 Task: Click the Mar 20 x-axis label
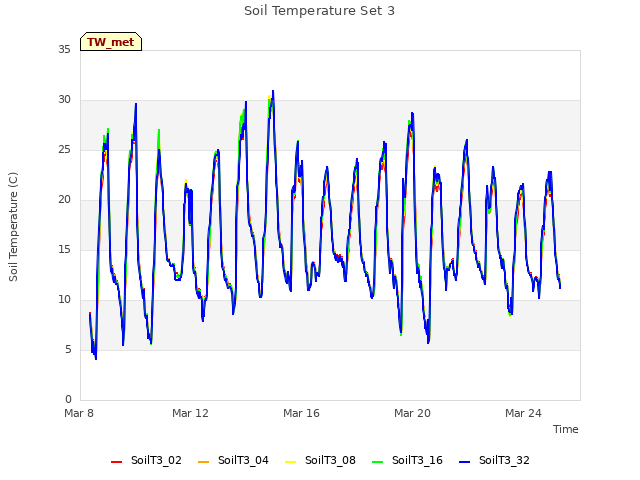click(412, 413)
